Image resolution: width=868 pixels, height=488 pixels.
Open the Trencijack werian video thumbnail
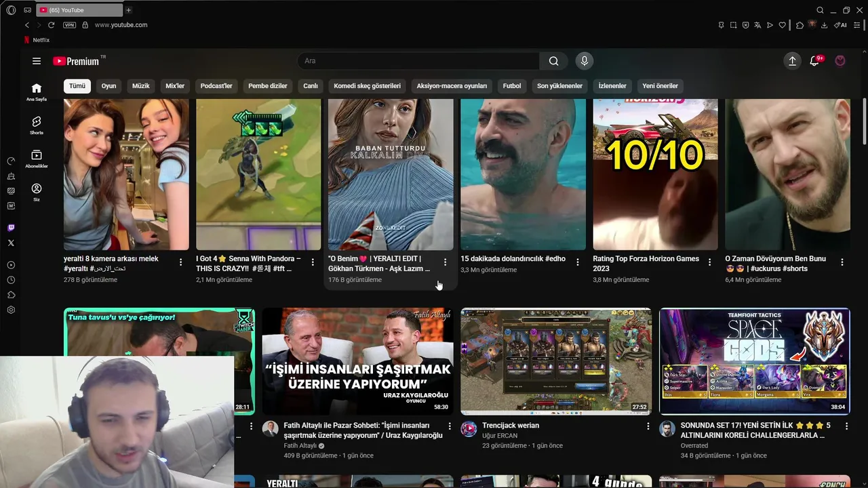pyautogui.click(x=556, y=361)
